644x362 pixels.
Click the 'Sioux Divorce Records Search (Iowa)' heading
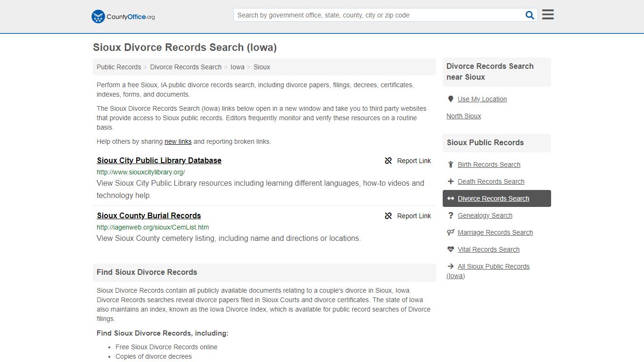pos(185,47)
